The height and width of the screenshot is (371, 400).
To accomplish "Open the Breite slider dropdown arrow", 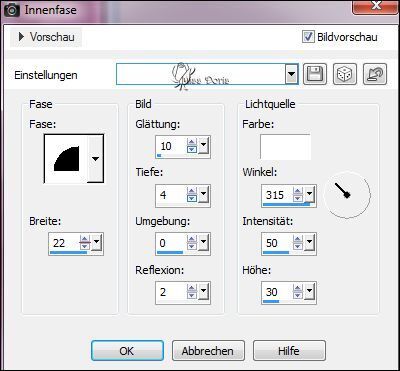I will (97, 243).
